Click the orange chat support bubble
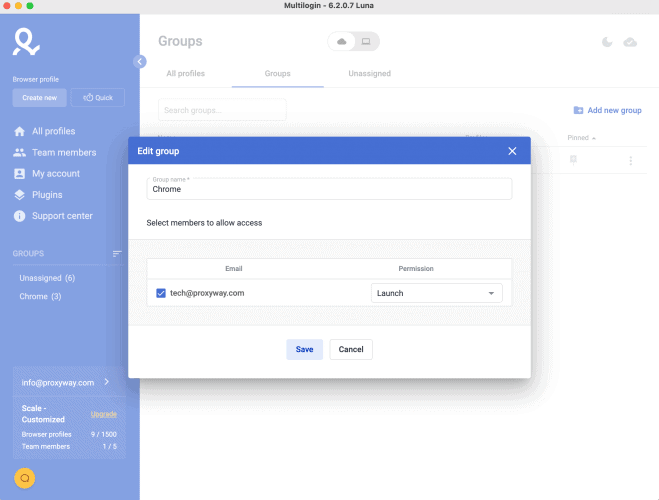The height and width of the screenshot is (500, 659). coord(26,478)
